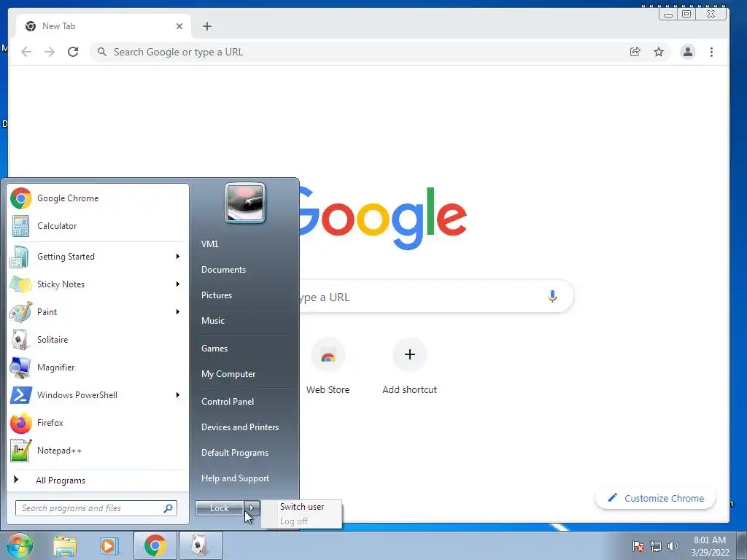Open Windows Explorer from taskbar
This screenshot has height=560, width=747.
coord(65,545)
